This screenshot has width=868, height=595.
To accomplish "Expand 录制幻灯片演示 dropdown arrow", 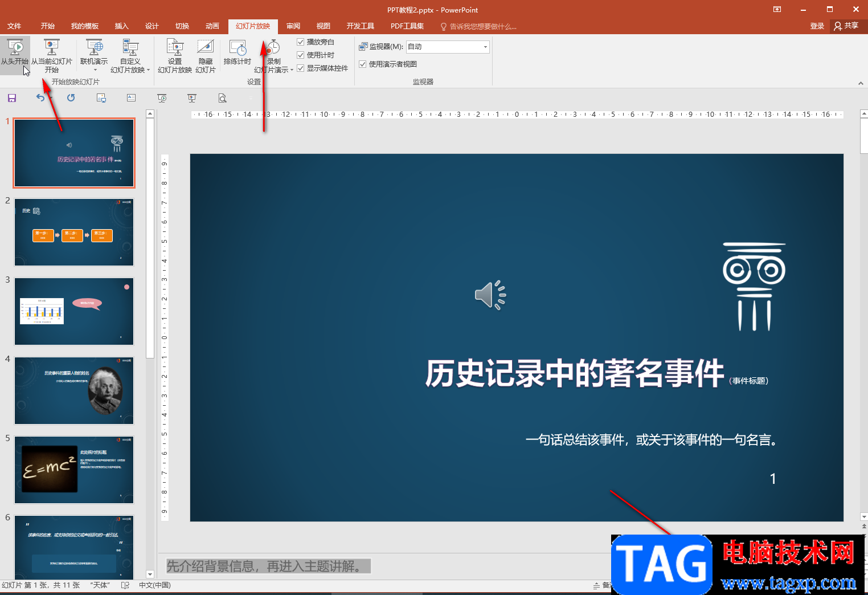I will pos(292,70).
